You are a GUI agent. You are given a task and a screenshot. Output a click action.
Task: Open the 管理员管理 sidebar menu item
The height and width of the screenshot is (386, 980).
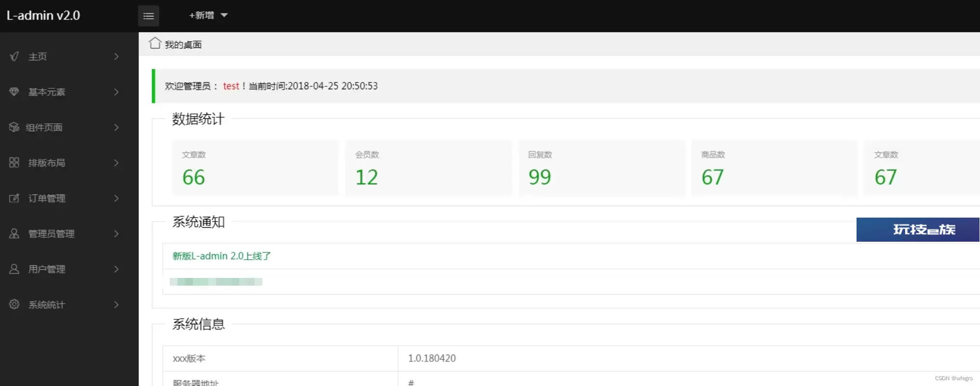(69, 234)
